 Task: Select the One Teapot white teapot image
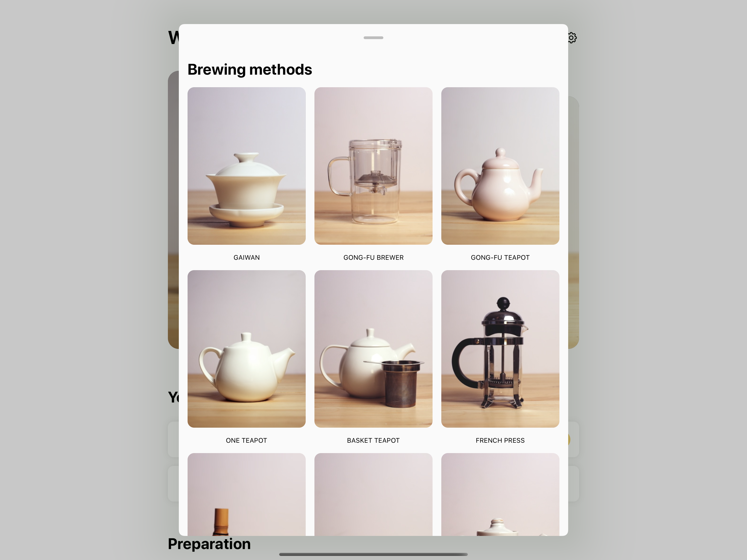pyautogui.click(x=247, y=349)
